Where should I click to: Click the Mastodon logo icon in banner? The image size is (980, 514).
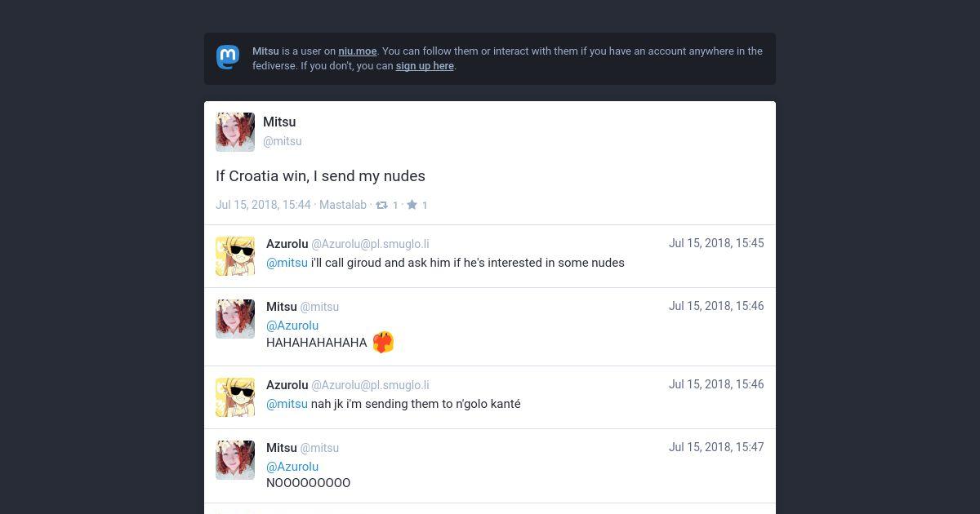click(x=228, y=57)
